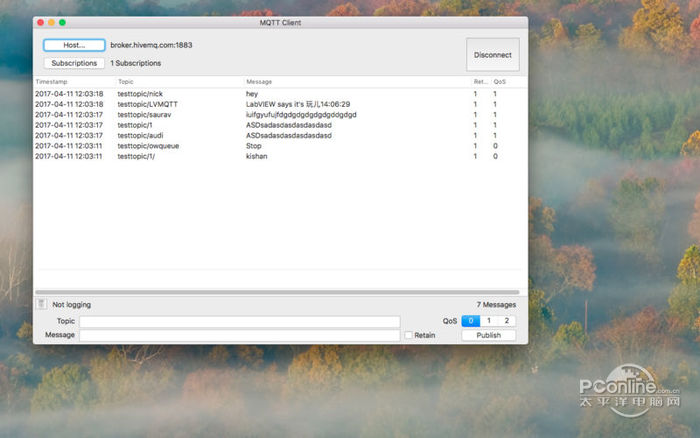Click the green zoom window button
Screen dimensions: 700x438
(x=62, y=22)
